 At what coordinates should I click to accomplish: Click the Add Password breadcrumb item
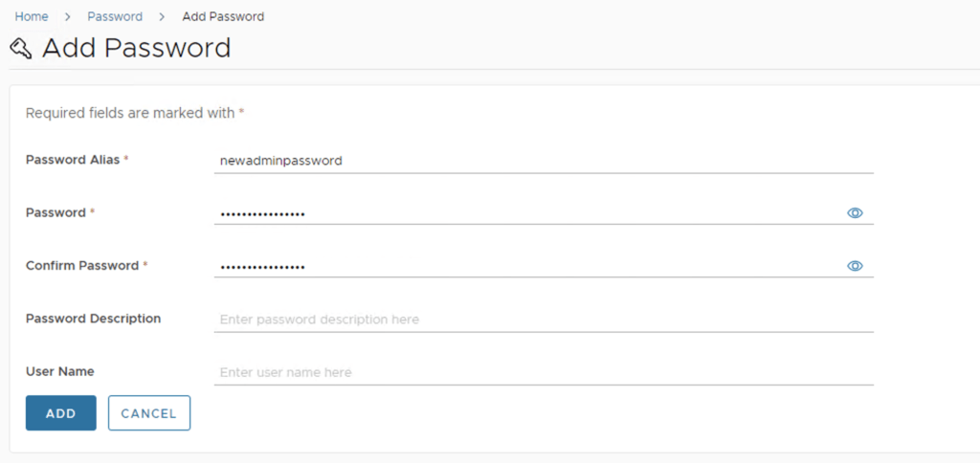pos(223,16)
